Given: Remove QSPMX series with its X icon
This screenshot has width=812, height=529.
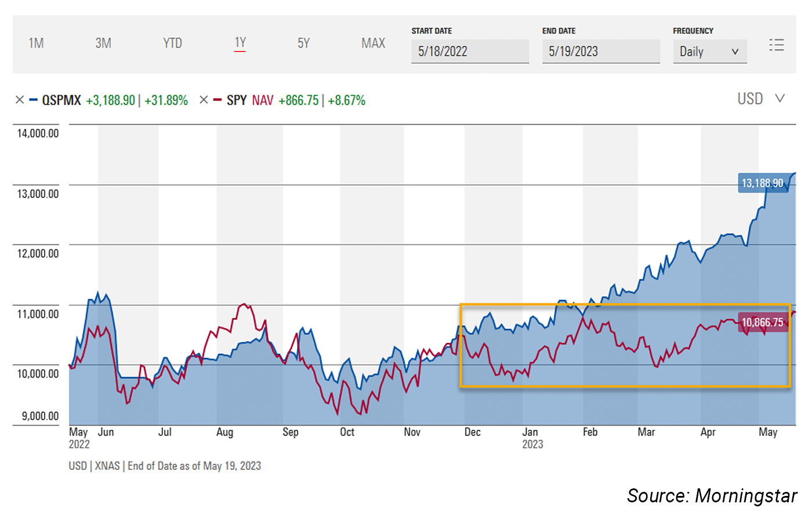Looking at the screenshot, I should point(20,100).
